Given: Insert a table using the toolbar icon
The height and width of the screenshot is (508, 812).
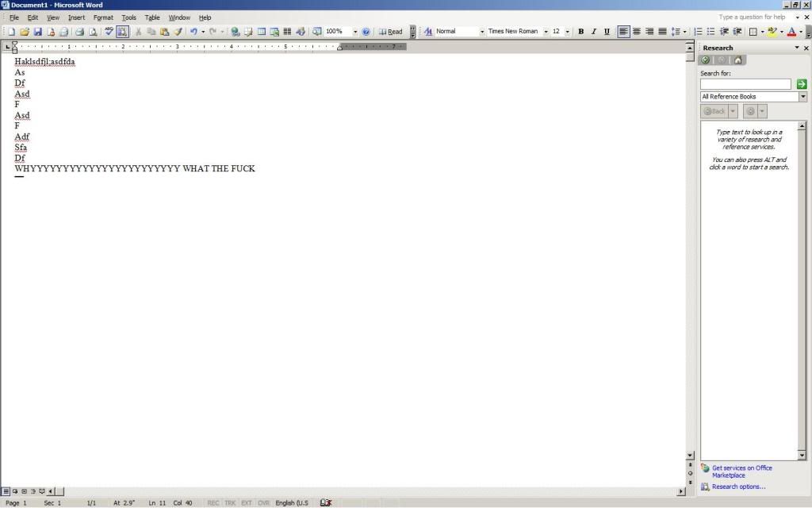Looking at the screenshot, I should [261, 32].
